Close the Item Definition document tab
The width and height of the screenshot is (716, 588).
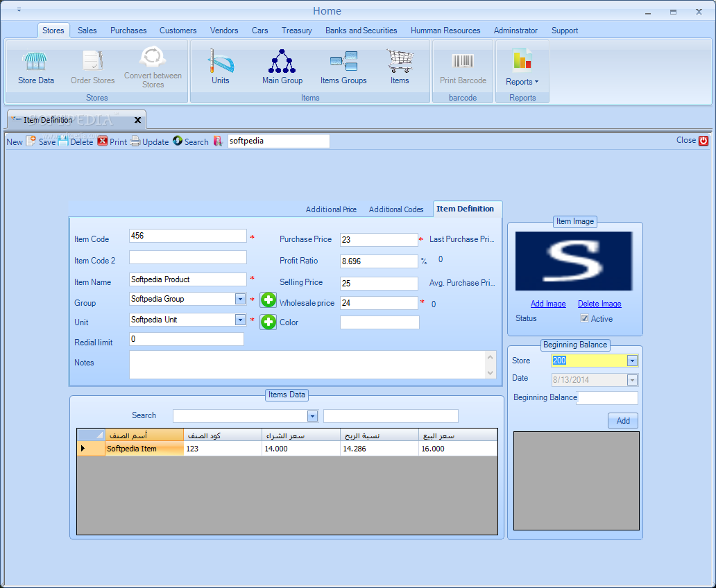pyautogui.click(x=137, y=120)
